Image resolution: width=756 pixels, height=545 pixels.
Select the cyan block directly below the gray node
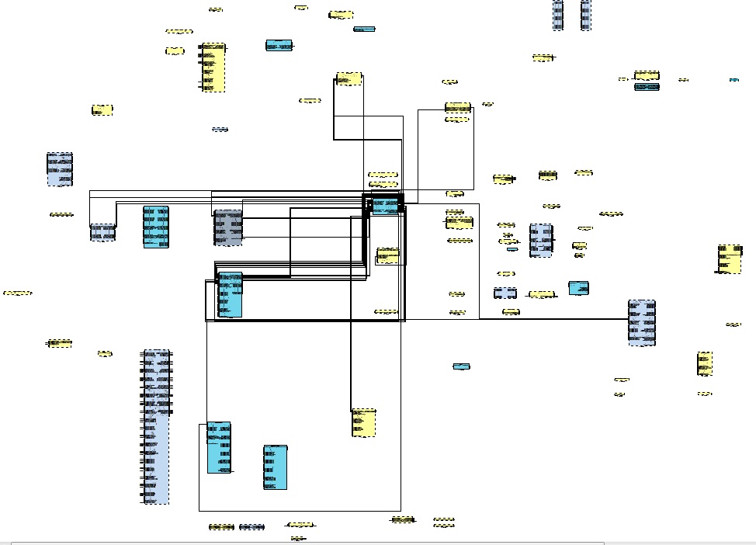coord(230,294)
